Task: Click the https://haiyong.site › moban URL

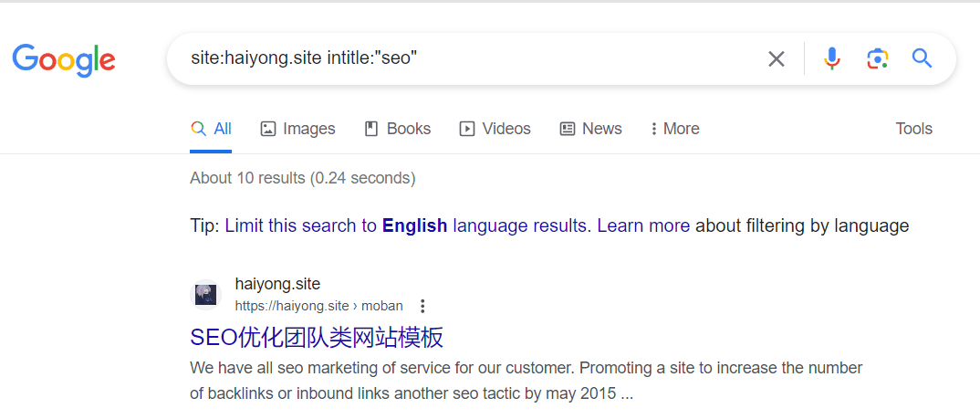Action: tap(318, 306)
